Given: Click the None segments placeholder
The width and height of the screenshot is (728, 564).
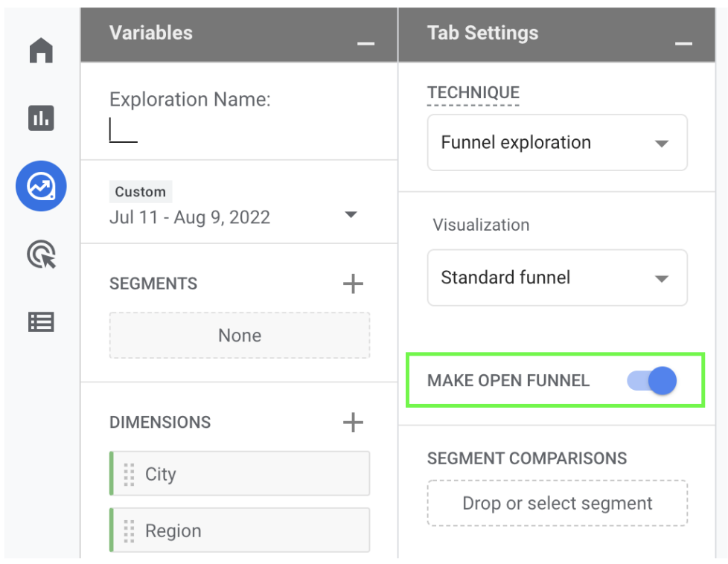Looking at the screenshot, I should click(x=240, y=335).
